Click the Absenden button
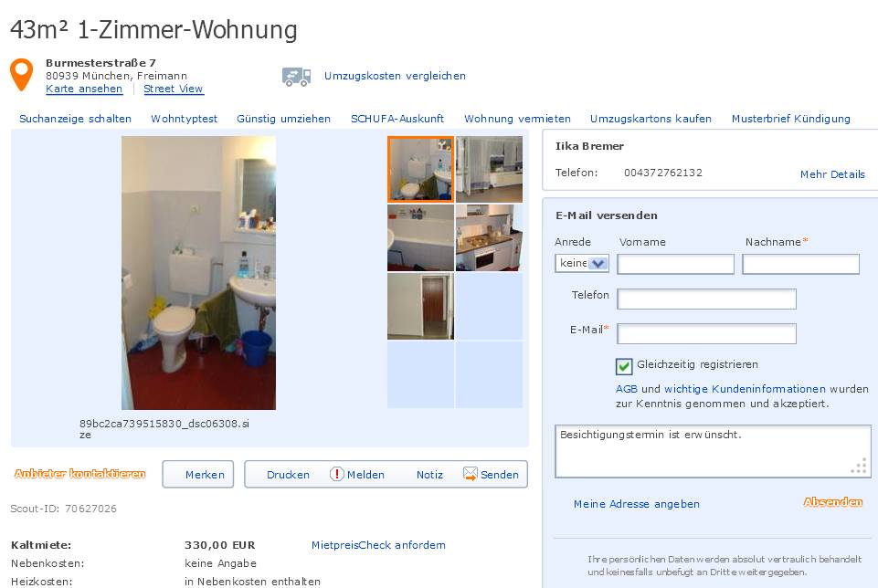878x588 pixels. point(832,502)
